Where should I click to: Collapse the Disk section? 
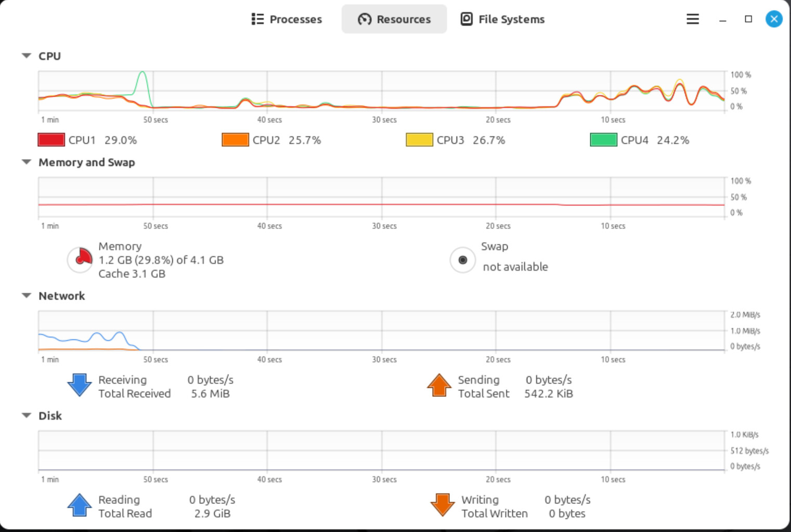point(27,416)
